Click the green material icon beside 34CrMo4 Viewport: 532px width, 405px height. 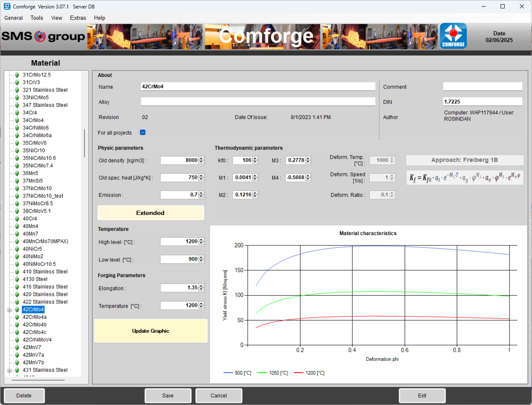(17, 120)
